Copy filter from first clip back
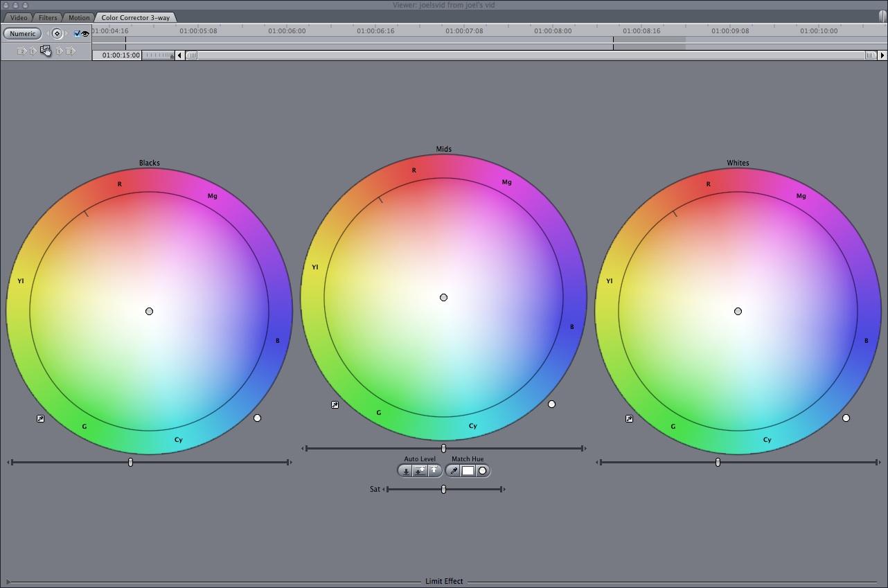Screen dimensions: 888x588 click(33, 51)
